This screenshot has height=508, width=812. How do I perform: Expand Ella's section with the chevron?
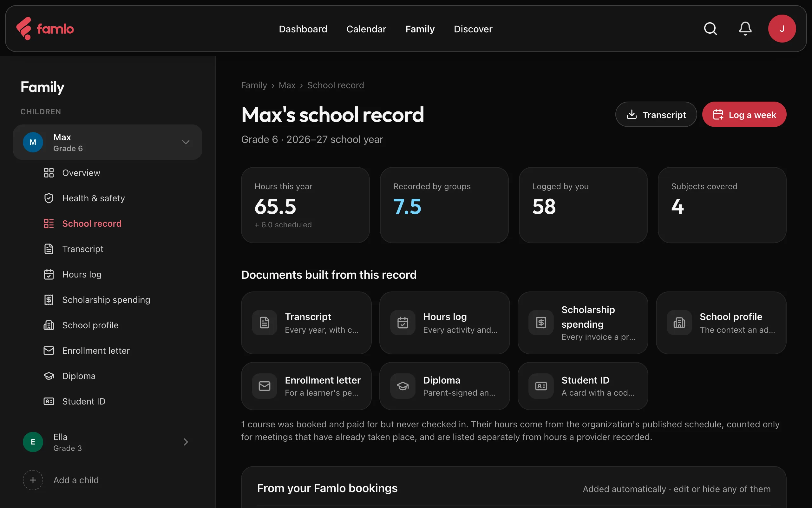click(186, 442)
